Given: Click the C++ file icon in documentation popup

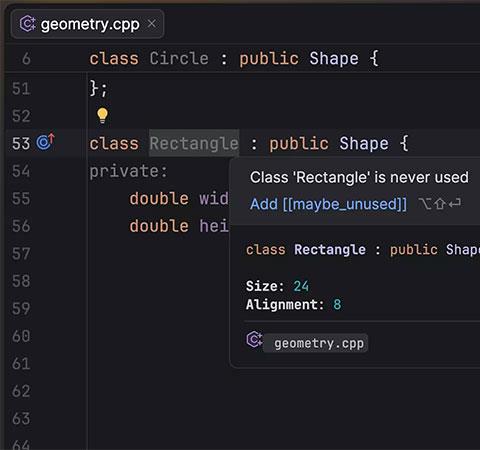Looking at the screenshot, I should (254, 340).
